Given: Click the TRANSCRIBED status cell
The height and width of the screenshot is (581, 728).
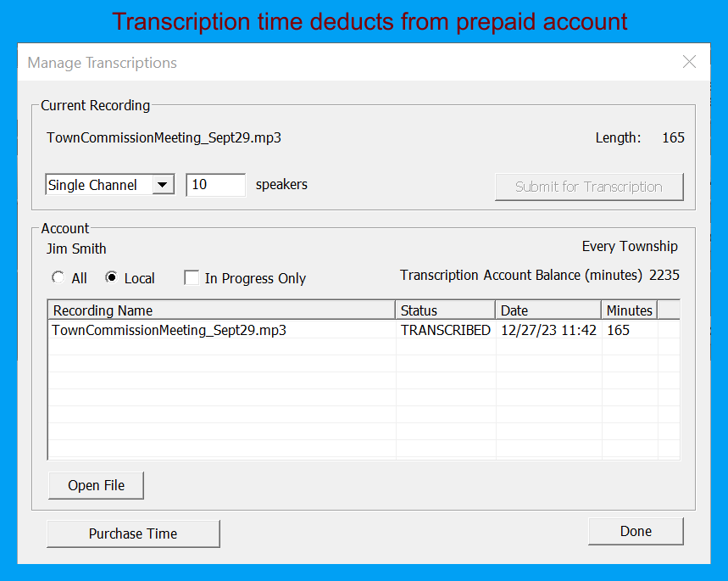Looking at the screenshot, I should click(x=445, y=330).
